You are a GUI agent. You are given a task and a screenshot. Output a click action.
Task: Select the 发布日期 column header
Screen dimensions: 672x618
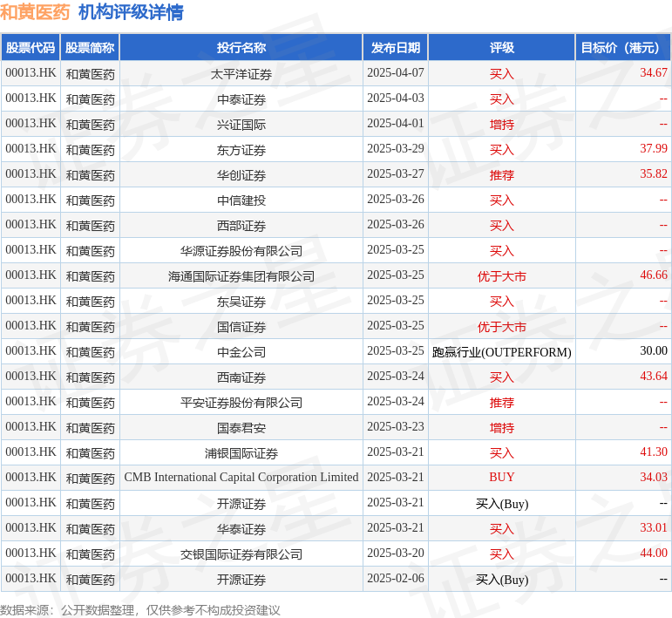tap(396, 48)
